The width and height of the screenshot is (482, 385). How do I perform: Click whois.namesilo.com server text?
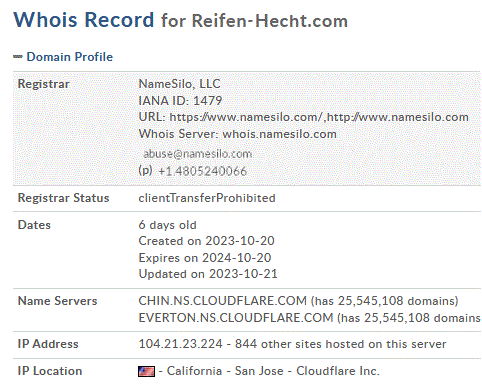pyautogui.click(x=279, y=134)
